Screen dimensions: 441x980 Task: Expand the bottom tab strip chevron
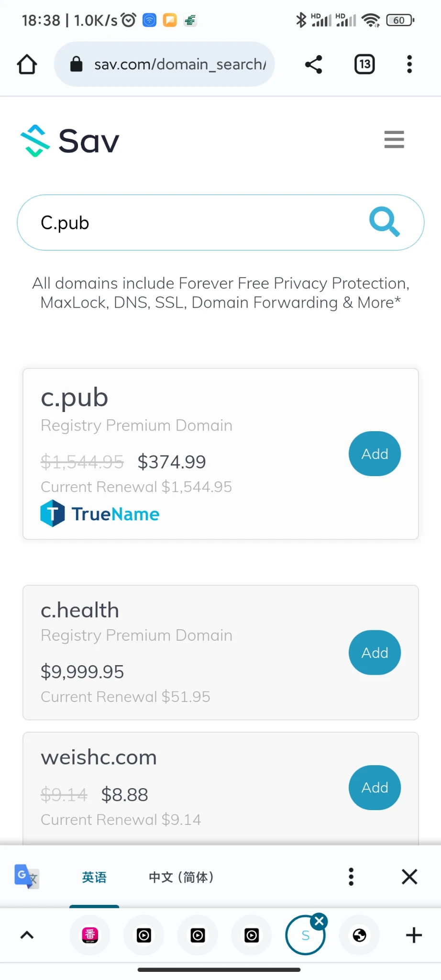click(x=27, y=935)
